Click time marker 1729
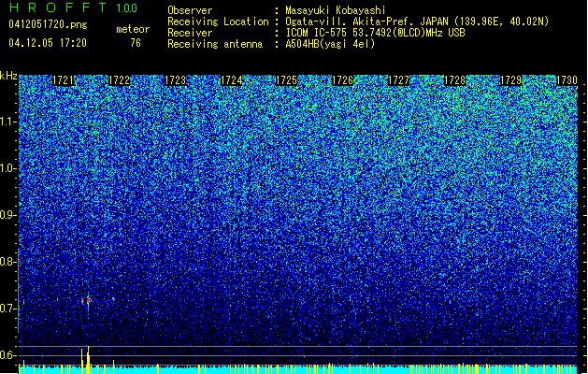 coord(510,80)
